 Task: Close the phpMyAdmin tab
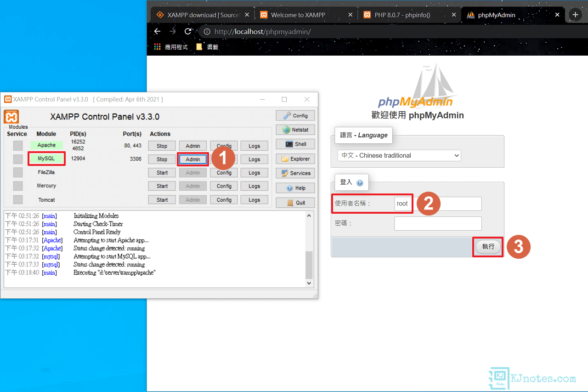[557, 15]
